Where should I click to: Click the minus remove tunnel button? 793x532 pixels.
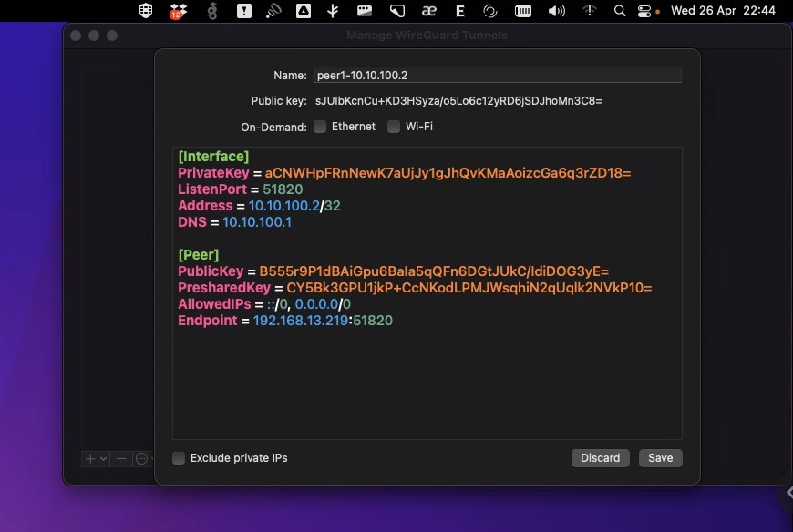click(x=121, y=459)
